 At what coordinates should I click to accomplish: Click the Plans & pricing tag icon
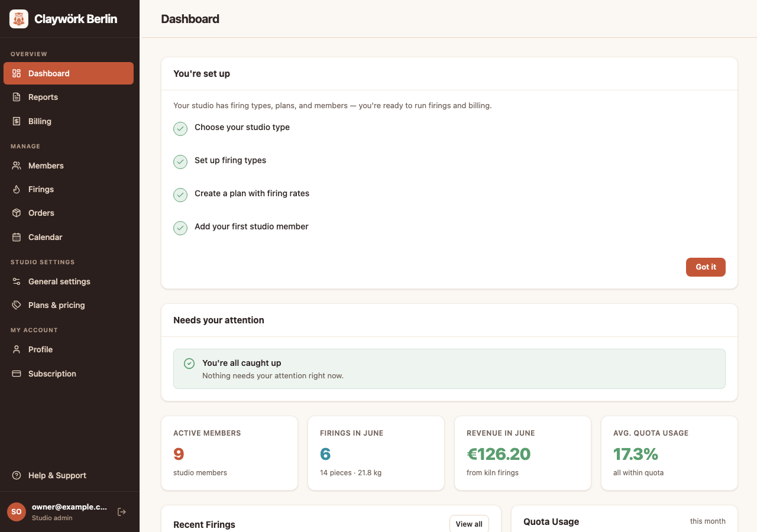tap(17, 305)
